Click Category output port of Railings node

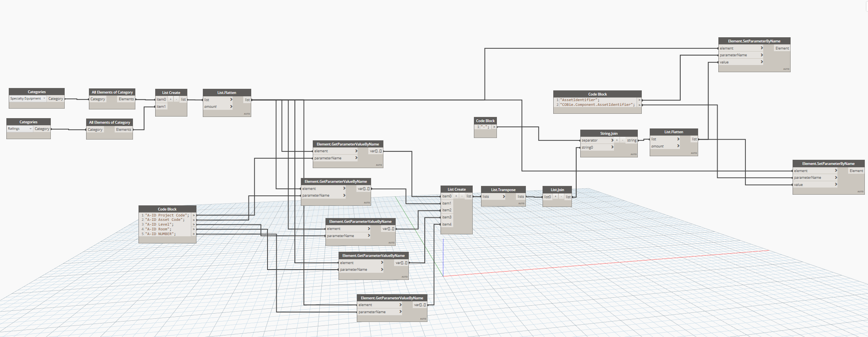(42, 129)
